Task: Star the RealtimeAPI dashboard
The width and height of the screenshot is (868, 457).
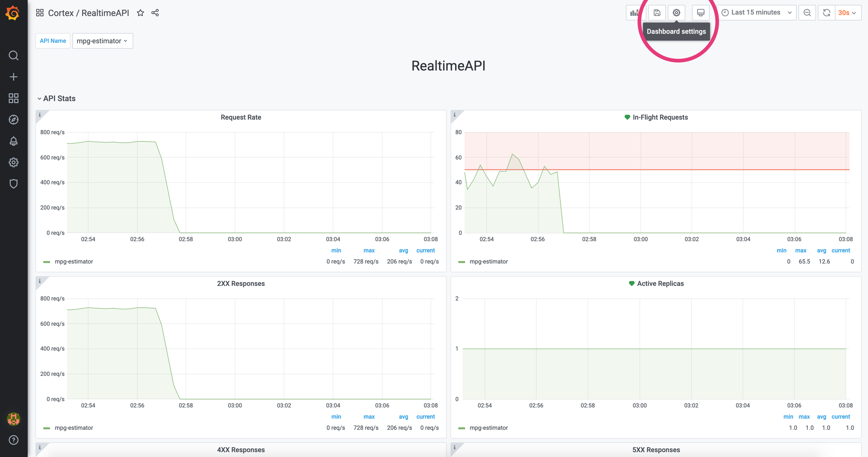Action: pyautogui.click(x=141, y=13)
